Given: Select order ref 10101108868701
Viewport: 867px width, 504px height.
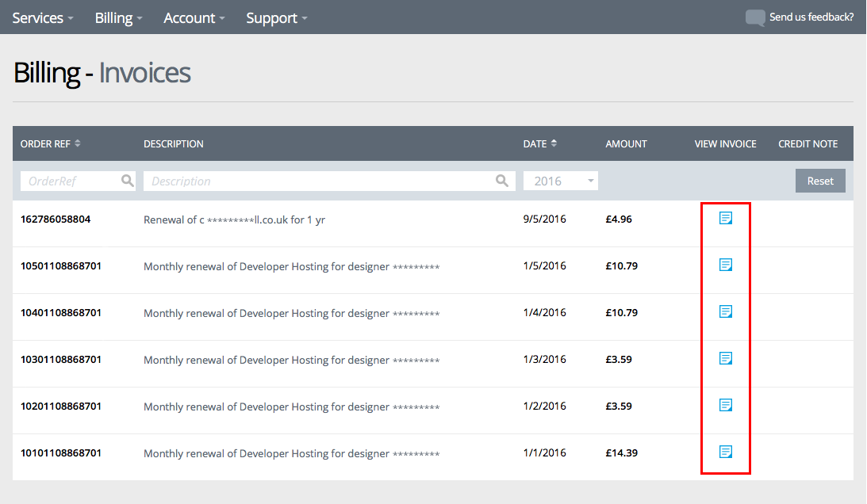Looking at the screenshot, I should point(61,452).
